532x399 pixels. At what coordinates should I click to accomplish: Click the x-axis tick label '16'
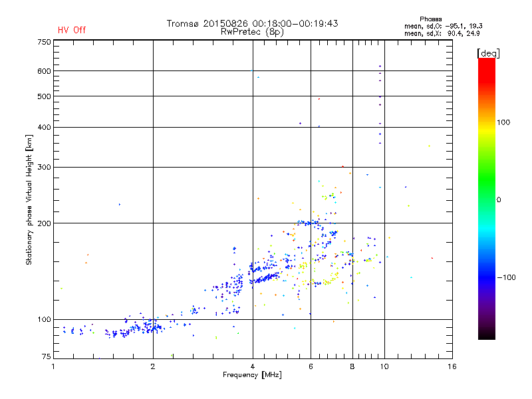coord(452,366)
